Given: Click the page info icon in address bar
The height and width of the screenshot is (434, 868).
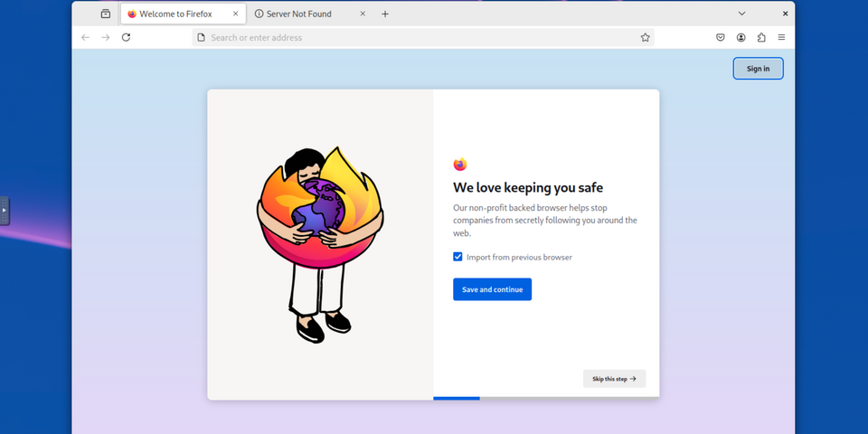Looking at the screenshot, I should coord(202,38).
